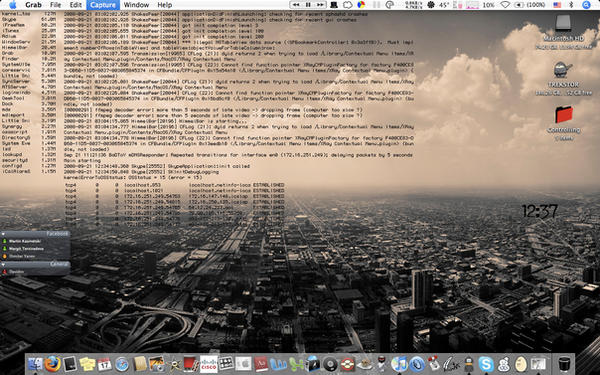Open the Window menu
Image resolution: width=600 pixels, height=375 pixels.
point(136,5)
